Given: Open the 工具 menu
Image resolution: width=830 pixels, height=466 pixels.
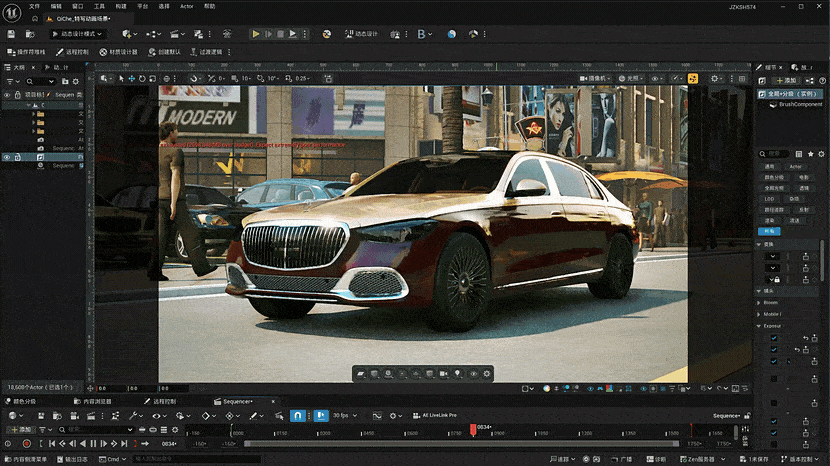Looking at the screenshot, I should (x=100, y=6).
